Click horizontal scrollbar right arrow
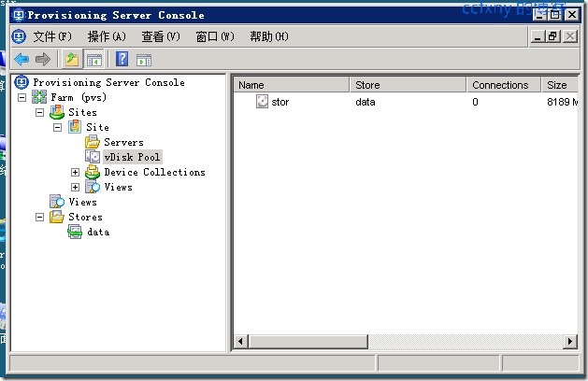The height and width of the screenshot is (381, 588). (x=570, y=341)
